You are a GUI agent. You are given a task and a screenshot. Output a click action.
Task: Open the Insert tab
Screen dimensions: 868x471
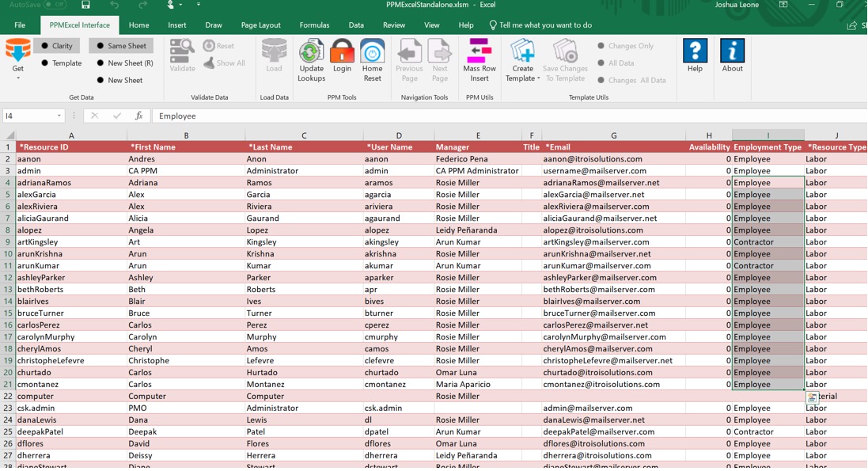coord(177,25)
